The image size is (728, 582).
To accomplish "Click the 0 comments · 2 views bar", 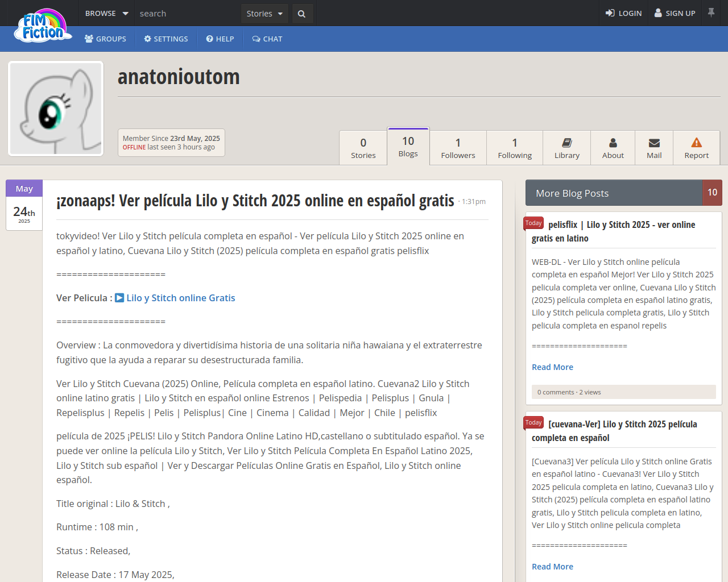I will 623,392.
